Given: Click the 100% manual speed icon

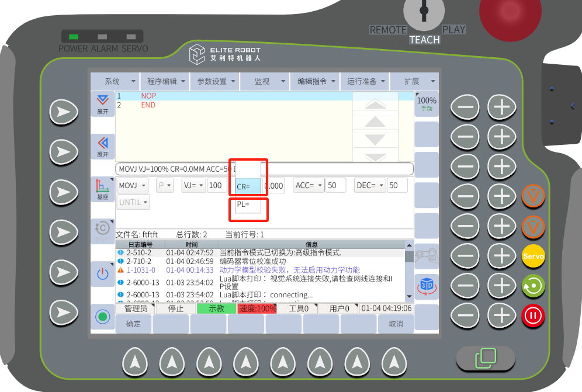Looking at the screenshot, I should [427, 104].
